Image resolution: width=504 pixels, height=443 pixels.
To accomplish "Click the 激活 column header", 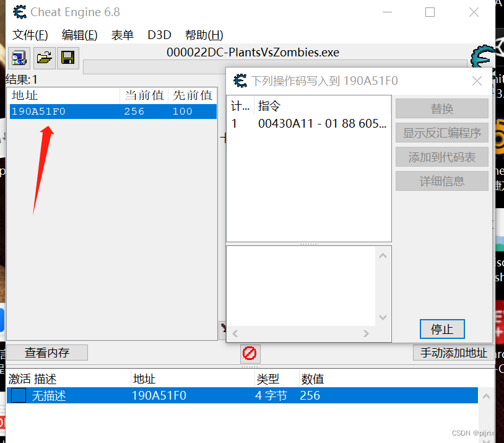I will point(19,379).
